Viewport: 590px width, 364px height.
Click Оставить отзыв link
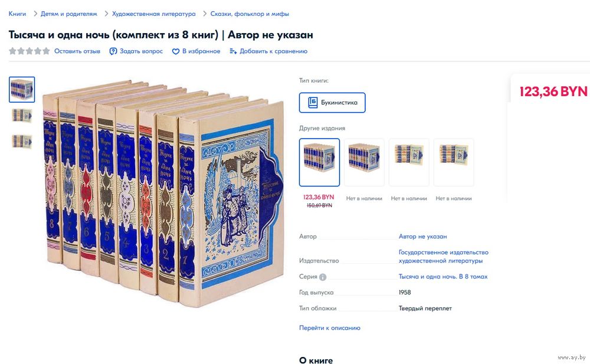[x=77, y=51]
